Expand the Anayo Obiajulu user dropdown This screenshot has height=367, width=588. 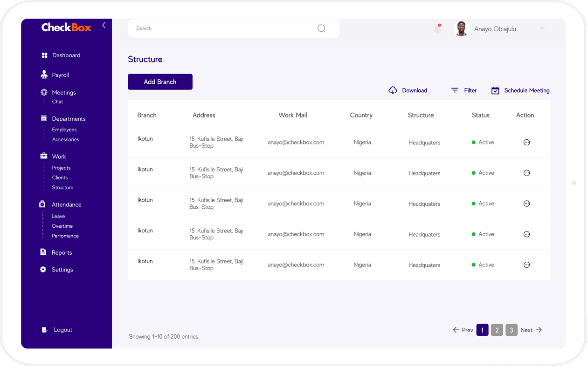(x=542, y=28)
